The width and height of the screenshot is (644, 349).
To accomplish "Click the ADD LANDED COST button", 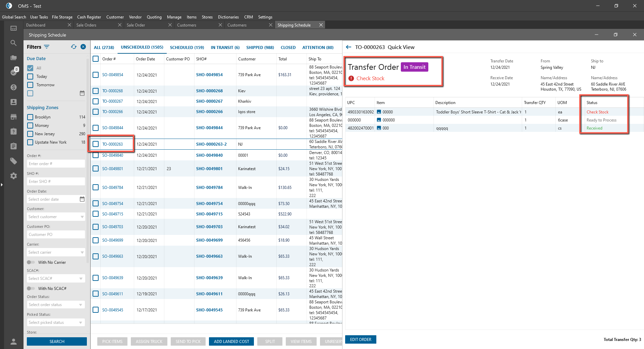I will 231,342.
